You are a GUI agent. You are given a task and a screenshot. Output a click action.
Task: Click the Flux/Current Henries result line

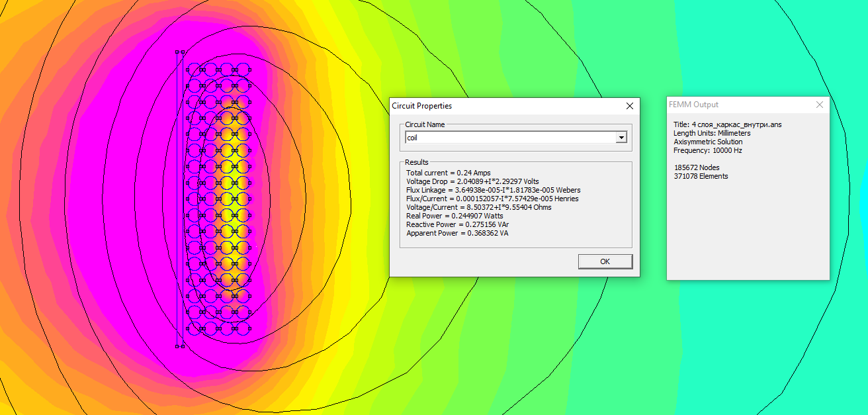pos(492,199)
